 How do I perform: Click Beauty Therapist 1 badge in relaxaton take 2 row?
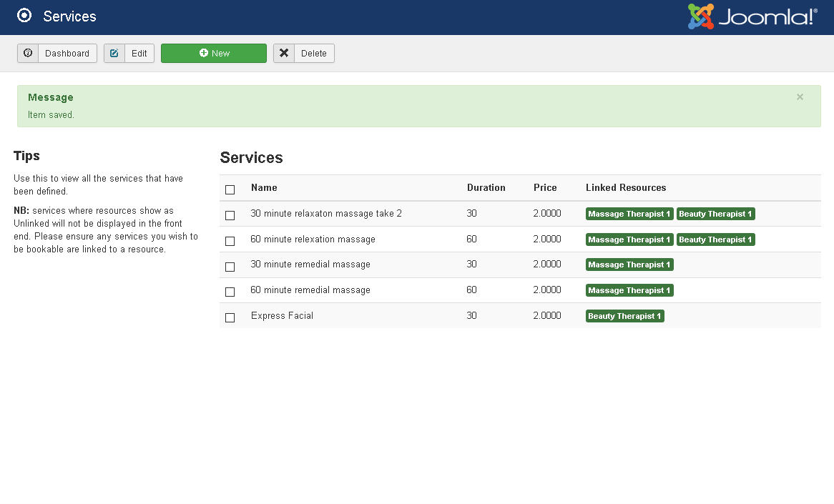[x=715, y=214]
